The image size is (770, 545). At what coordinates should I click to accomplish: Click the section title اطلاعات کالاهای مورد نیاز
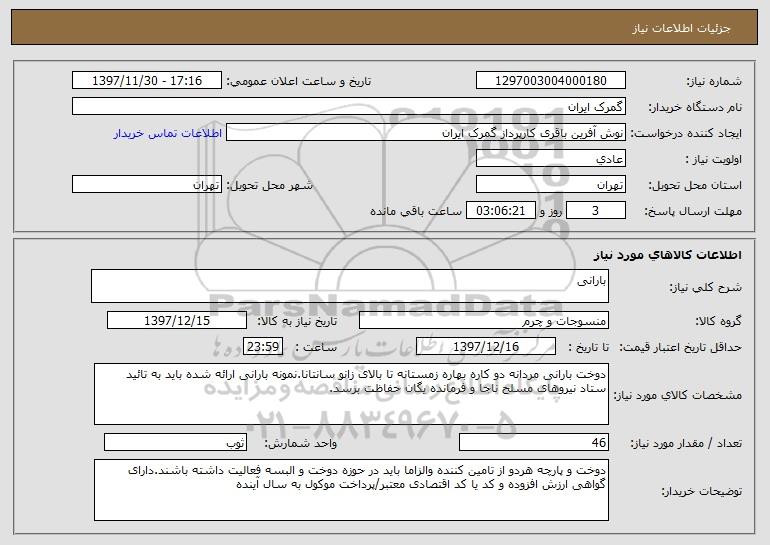coord(667,254)
